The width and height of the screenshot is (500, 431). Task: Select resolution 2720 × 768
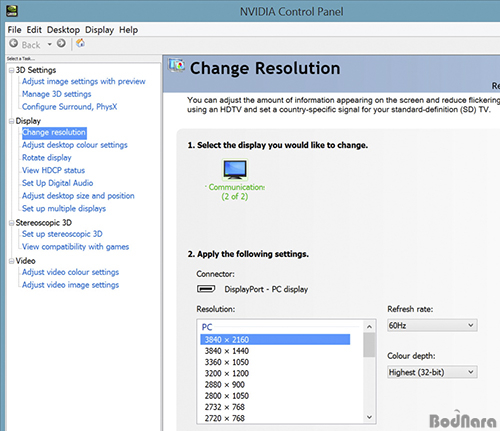click(225, 418)
